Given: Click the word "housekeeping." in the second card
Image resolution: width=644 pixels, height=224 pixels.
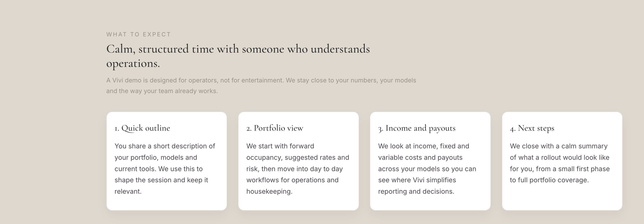Looking at the screenshot, I should (x=269, y=192).
